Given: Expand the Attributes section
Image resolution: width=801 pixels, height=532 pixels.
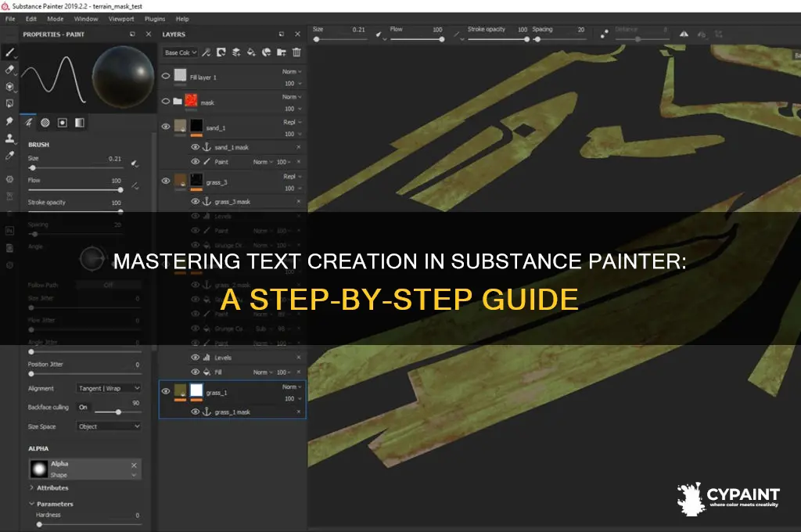Looking at the screenshot, I should (49, 488).
